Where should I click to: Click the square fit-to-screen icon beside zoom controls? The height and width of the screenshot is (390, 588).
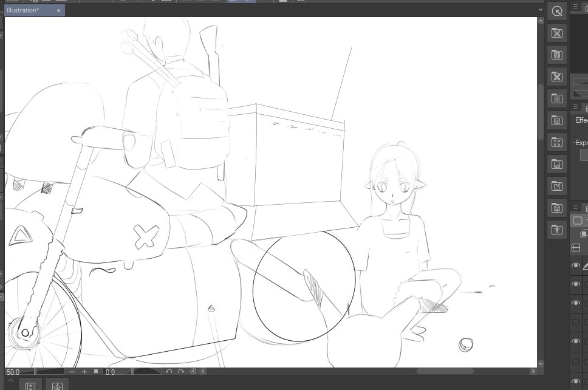tap(96, 371)
